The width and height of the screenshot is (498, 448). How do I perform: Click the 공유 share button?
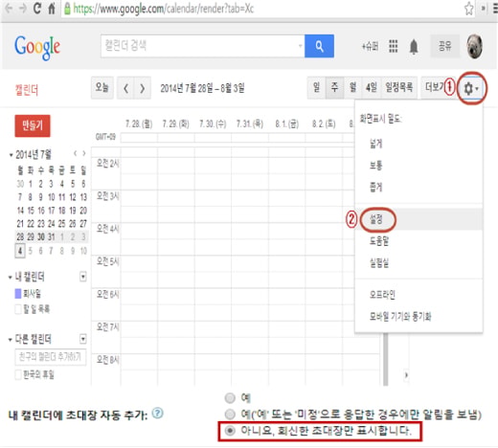tap(445, 46)
